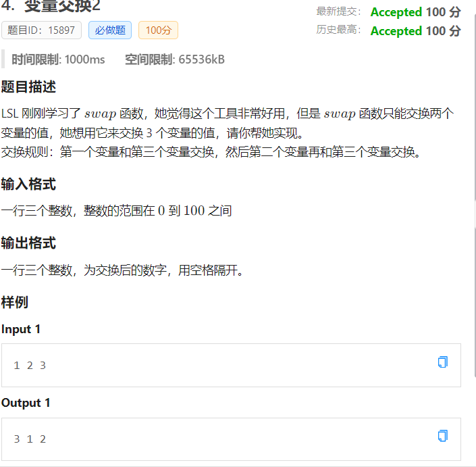Click sample output text 3 1 2
Screen dimensions: 476x467
(x=30, y=439)
